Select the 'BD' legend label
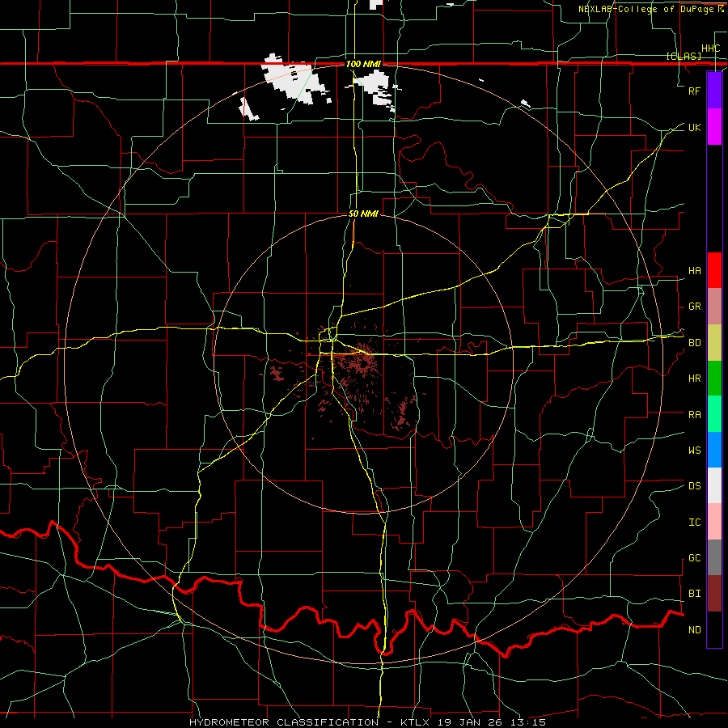Viewport: 728px width, 728px height. click(x=694, y=343)
